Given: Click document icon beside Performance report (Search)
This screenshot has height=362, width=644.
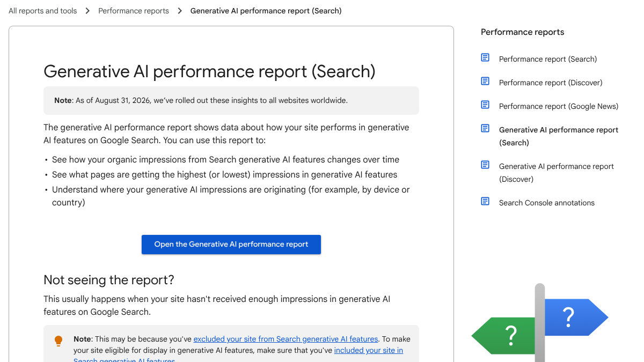Looking at the screenshot, I should [x=485, y=57].
